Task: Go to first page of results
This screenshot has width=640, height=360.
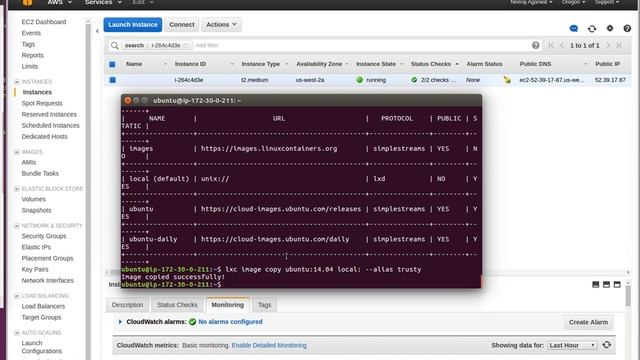Action: tap(551, 45)
